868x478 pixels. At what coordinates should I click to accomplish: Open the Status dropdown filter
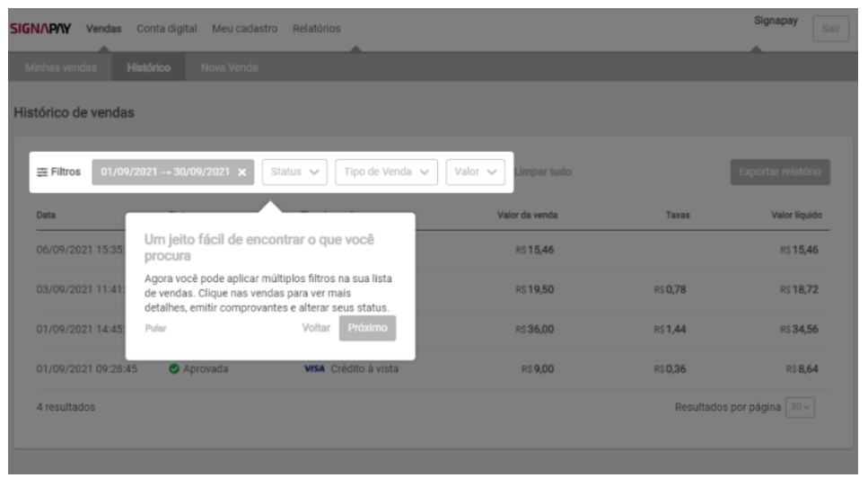(x=294, y=172)
